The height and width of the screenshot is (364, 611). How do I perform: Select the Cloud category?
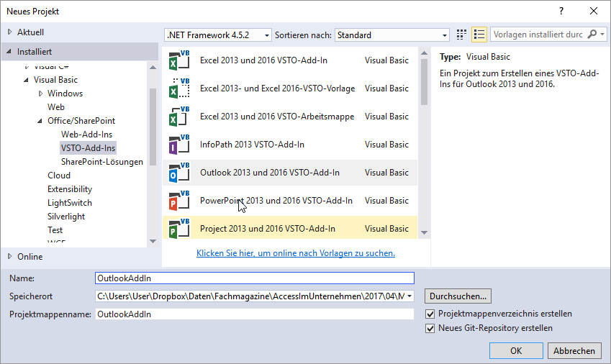[x=59, y=176]
